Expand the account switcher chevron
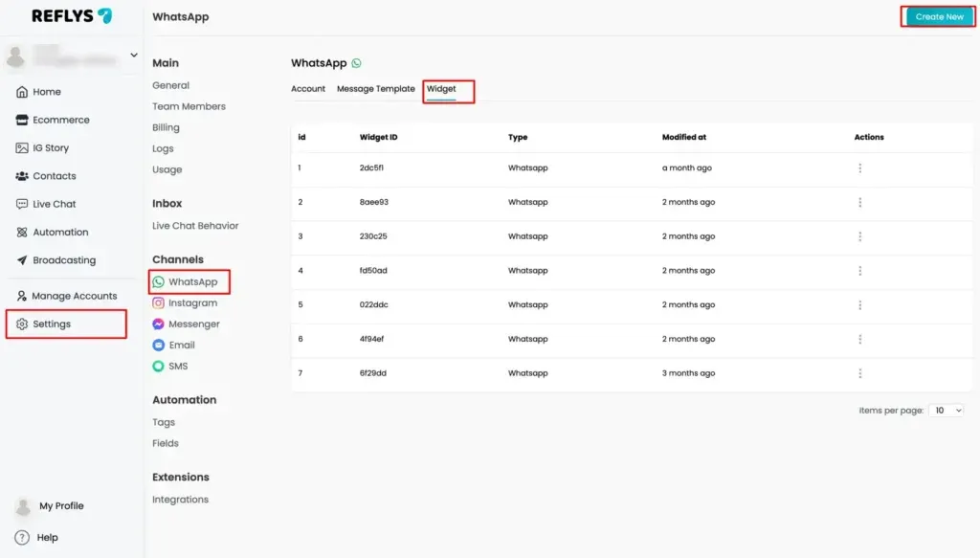 (x=134, y=55)
